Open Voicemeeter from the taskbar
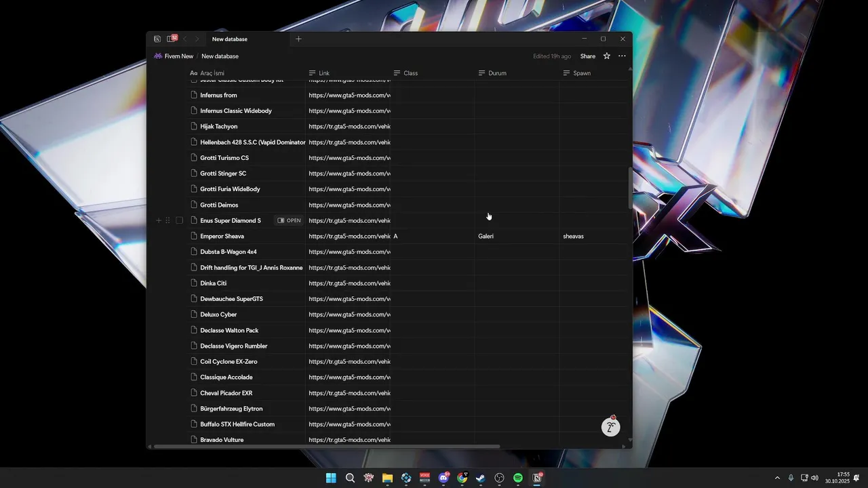The height and width of the screenshot is (488, 868). (x=425, y=478)
